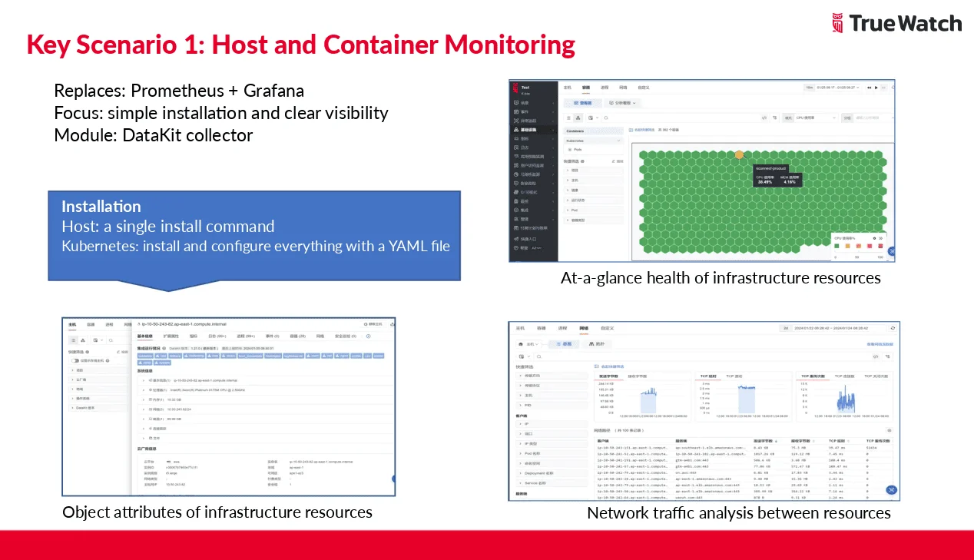This screenshot has height=560, width=974.
Task: Click filter icon right of </> in network screenshot
Action: coord(887,356)
